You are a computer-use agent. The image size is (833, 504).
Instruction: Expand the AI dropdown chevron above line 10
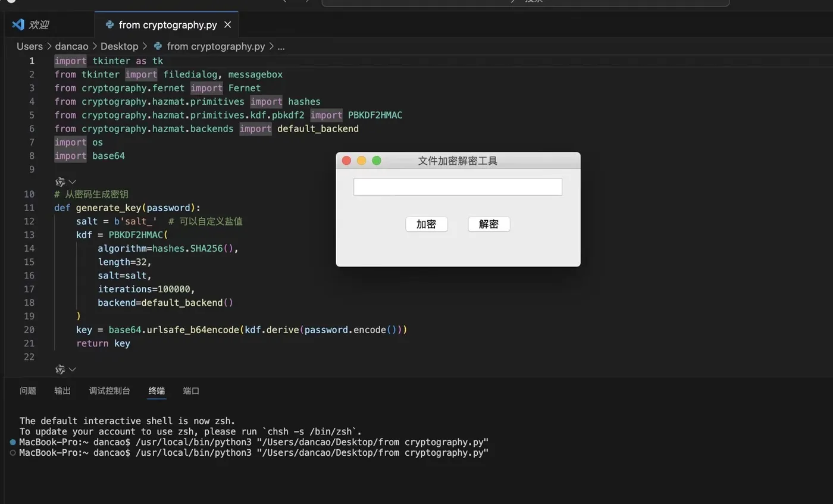point(73,181)
